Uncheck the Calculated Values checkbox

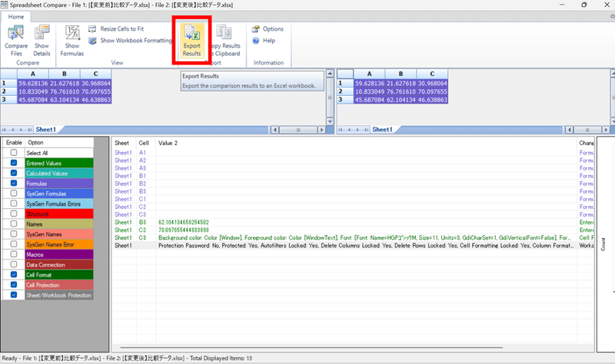pos(14,174)
